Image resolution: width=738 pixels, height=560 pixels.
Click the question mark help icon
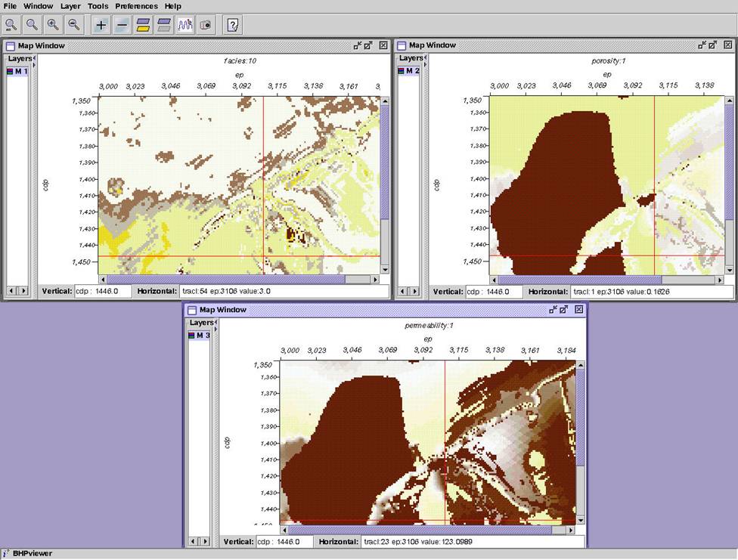click(232, 24)
